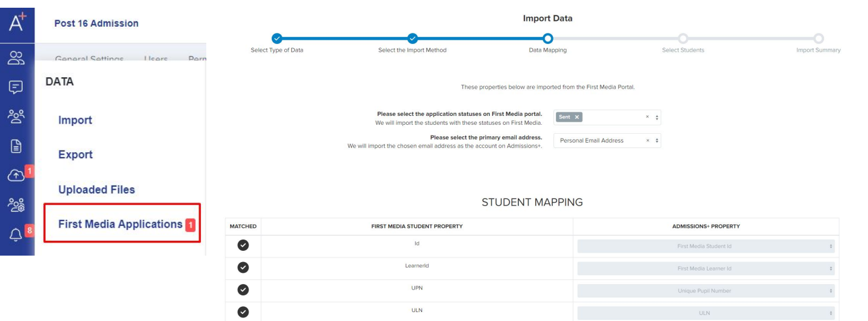Click the STUDENT MAPPING heading
Viewport: 868px width, 321px height.
point(532,202)
